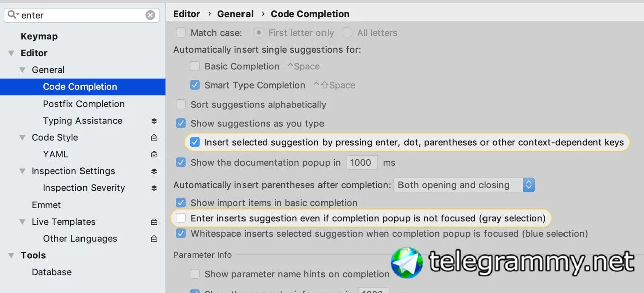Toggle Sort suggestions alphabetically
Screen dimensions: 644x293
(x=181, y=105)
